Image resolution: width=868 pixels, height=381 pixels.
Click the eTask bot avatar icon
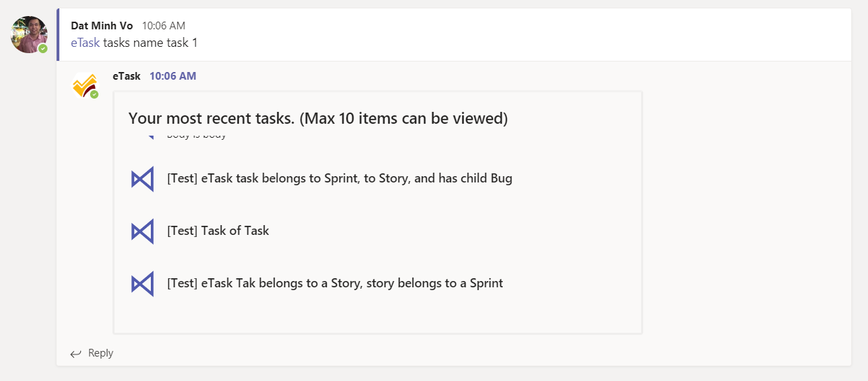(x=84, y=85)
